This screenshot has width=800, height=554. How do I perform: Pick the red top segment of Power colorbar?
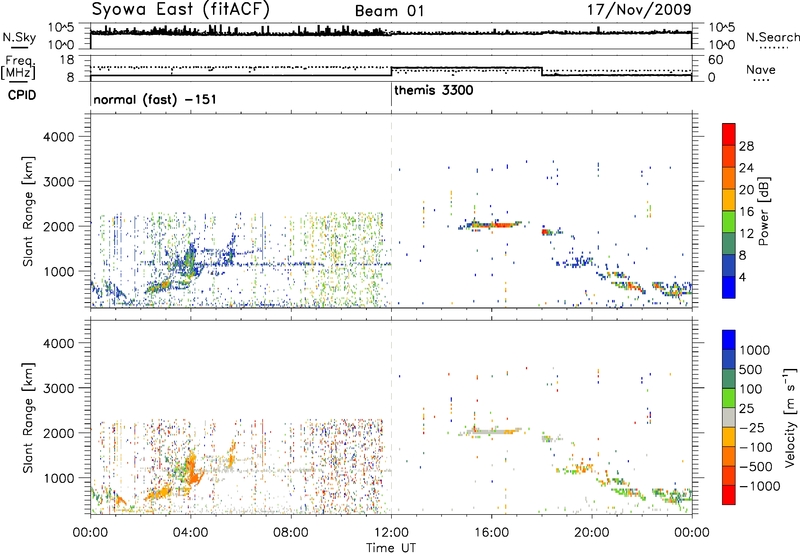(729, 135)
